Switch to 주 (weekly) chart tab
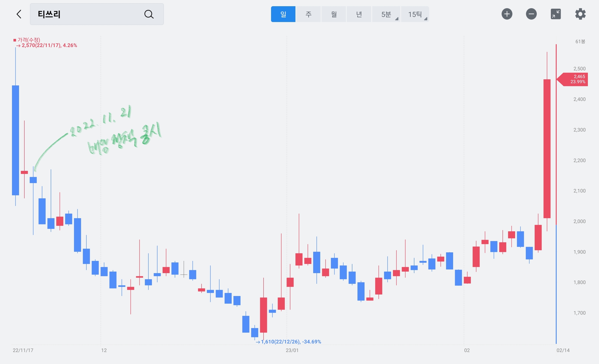Image resolution: width=599 pixels, height=364 pixels. coord(308,14)
